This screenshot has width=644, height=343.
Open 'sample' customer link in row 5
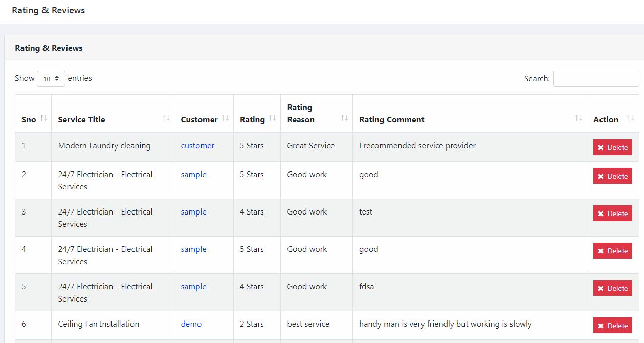click(x=193, y=287)
